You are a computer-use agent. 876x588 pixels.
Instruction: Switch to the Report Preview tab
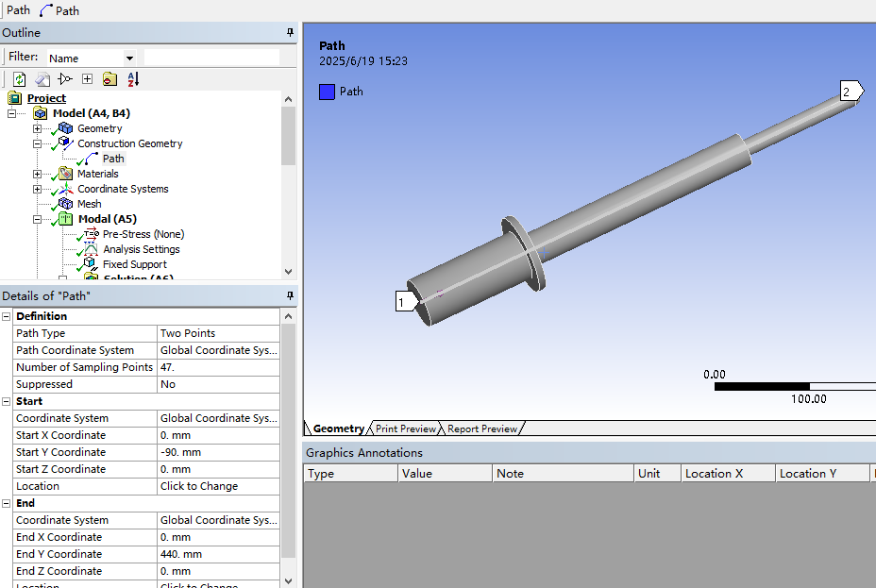tap(482, 428)
